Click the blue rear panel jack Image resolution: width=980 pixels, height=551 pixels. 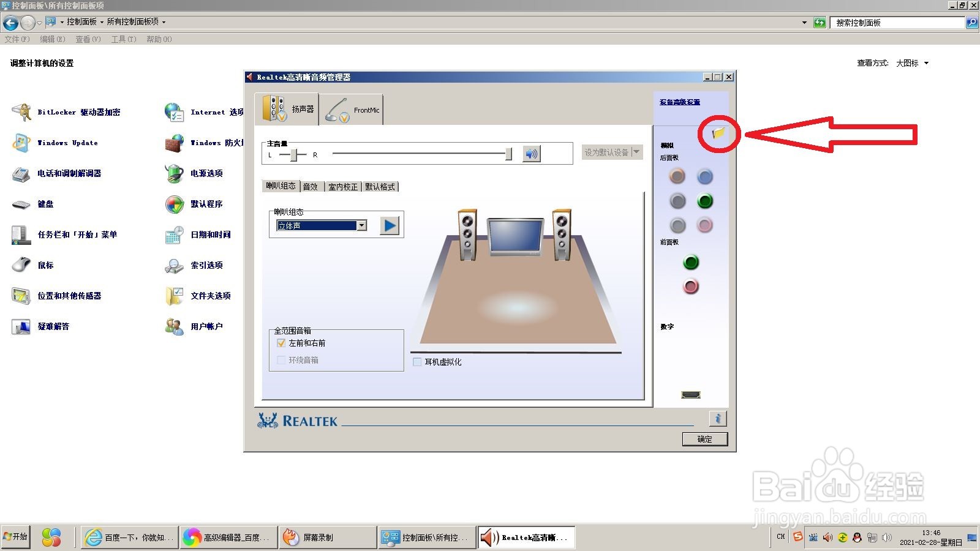pos(705,177)
